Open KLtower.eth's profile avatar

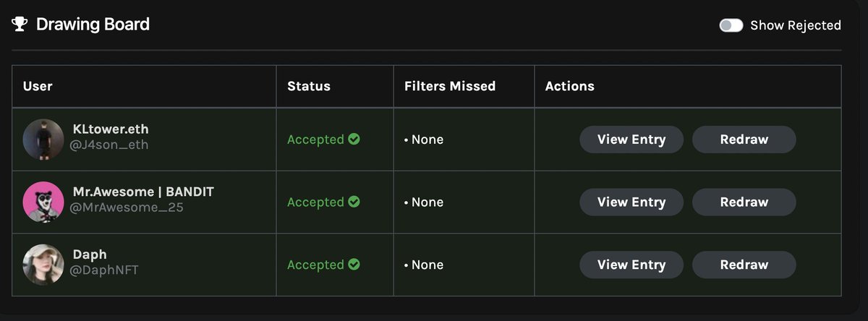[43, 140]
